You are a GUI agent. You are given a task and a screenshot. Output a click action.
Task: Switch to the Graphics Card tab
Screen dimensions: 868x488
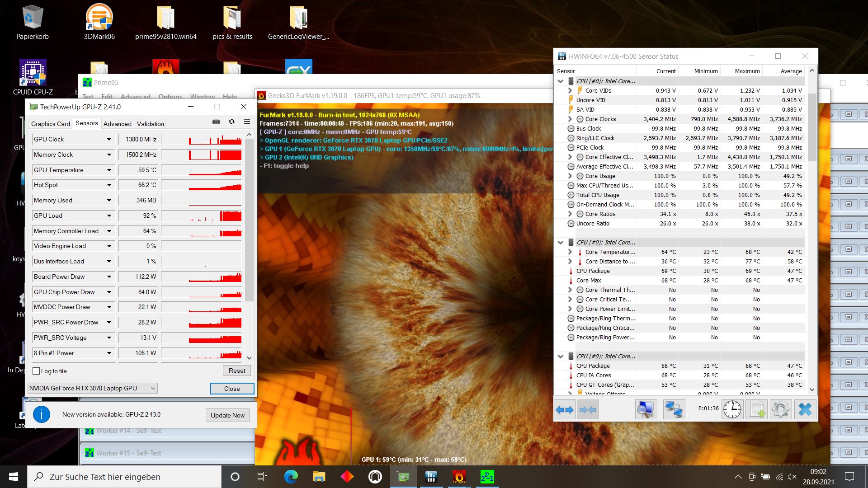(x=50, y=124)
